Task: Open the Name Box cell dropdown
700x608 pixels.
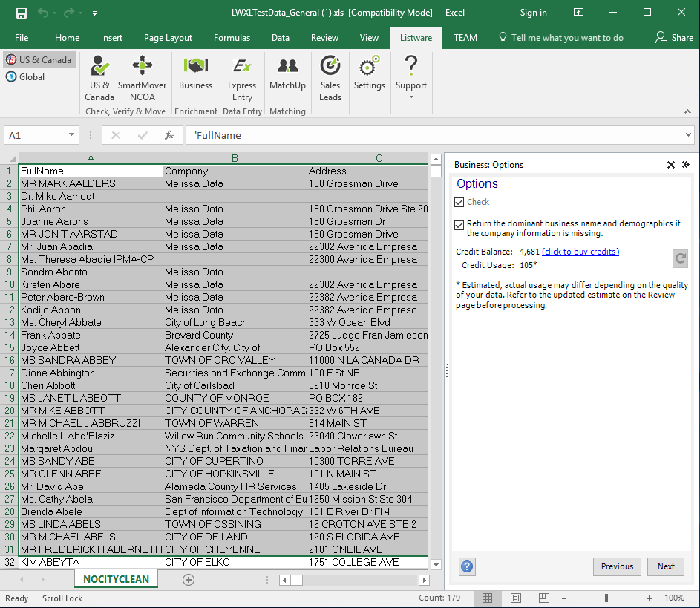Action: [72, 135]
